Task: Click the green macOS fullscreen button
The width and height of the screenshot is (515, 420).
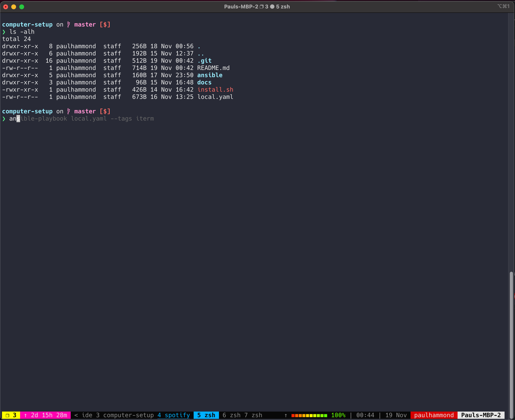Action: point(22,7)
